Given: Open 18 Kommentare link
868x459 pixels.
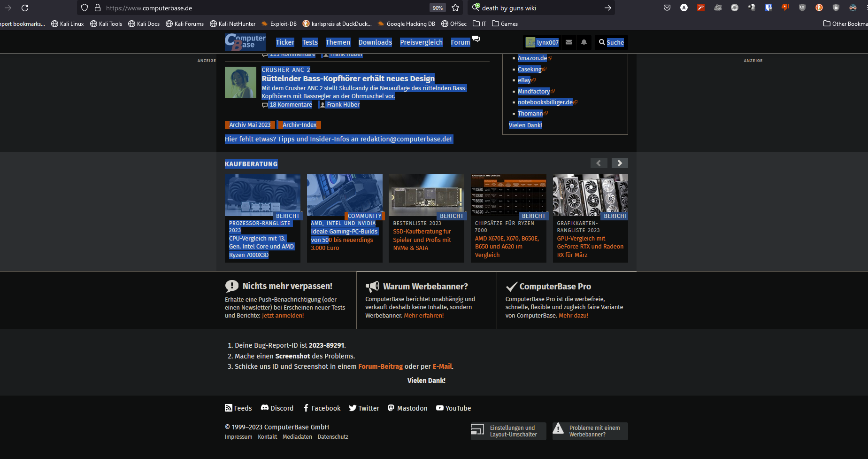Looking at the screenshot, I should [287, 105].
